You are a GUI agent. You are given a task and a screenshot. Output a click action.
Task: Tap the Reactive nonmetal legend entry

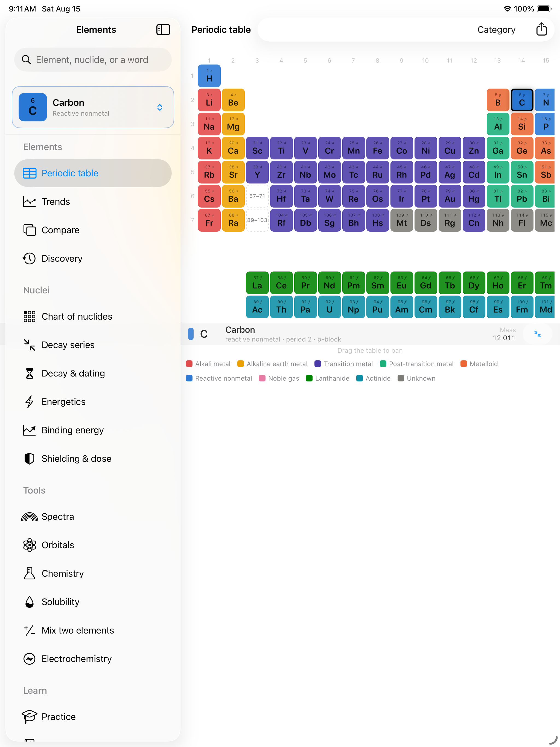click(x=219, y=378)
